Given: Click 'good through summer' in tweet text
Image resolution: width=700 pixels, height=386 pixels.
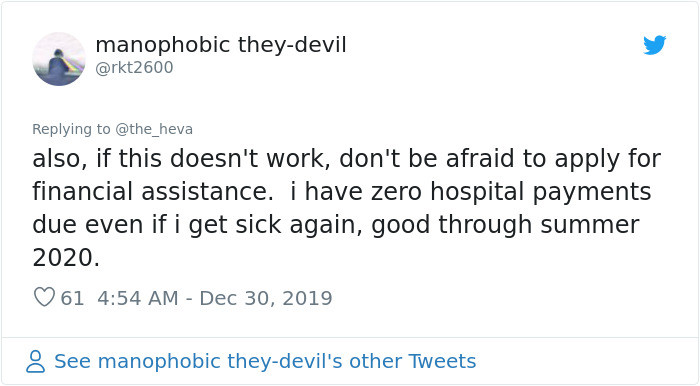Looking at the screenshot, I should (505, 225).
